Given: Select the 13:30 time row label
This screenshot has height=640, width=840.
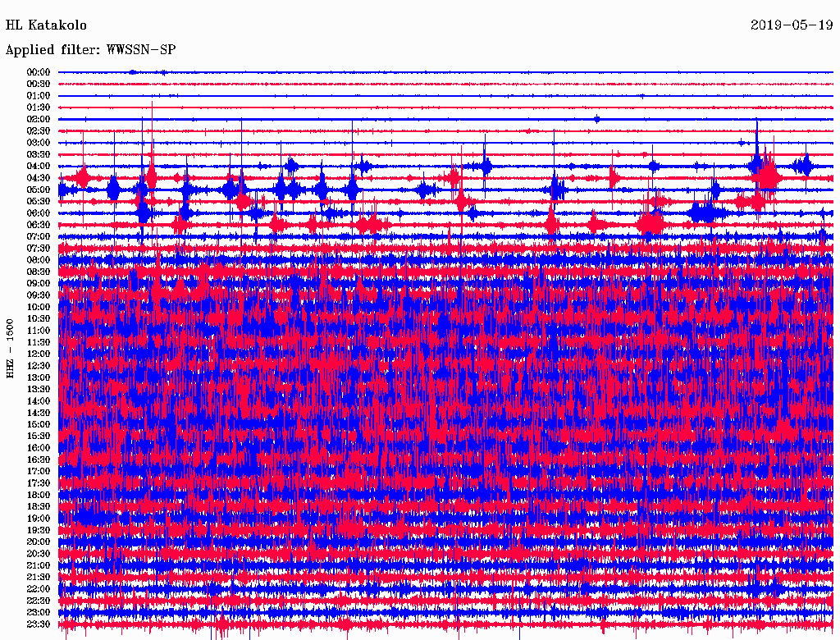Looking at the screenshot, I should 39,390.
